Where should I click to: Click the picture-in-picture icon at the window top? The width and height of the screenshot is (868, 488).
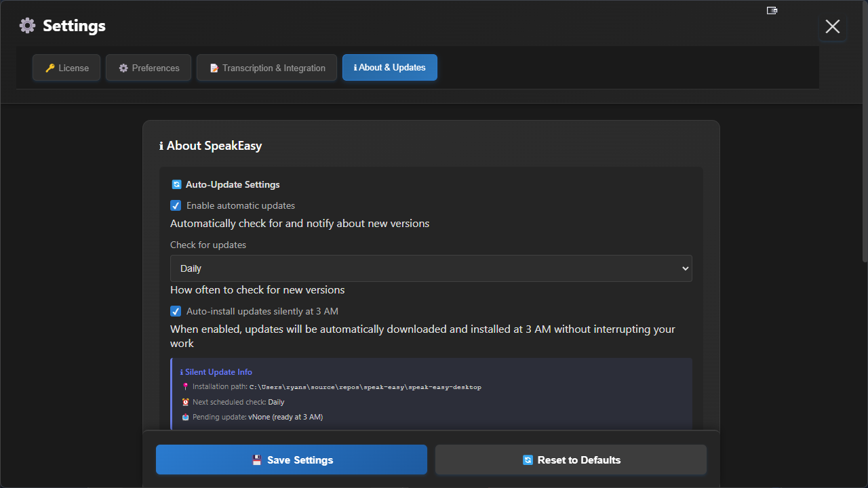click(772, 10)
